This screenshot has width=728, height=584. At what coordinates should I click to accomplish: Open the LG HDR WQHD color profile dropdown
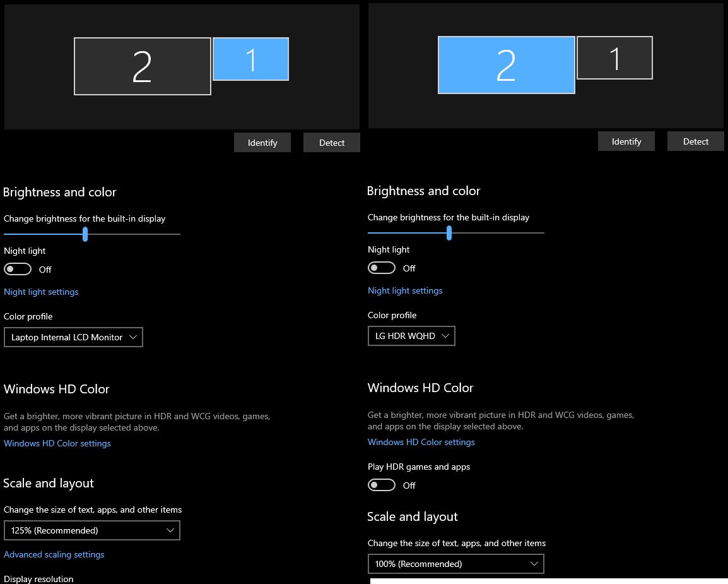click(x=411, y=336)
